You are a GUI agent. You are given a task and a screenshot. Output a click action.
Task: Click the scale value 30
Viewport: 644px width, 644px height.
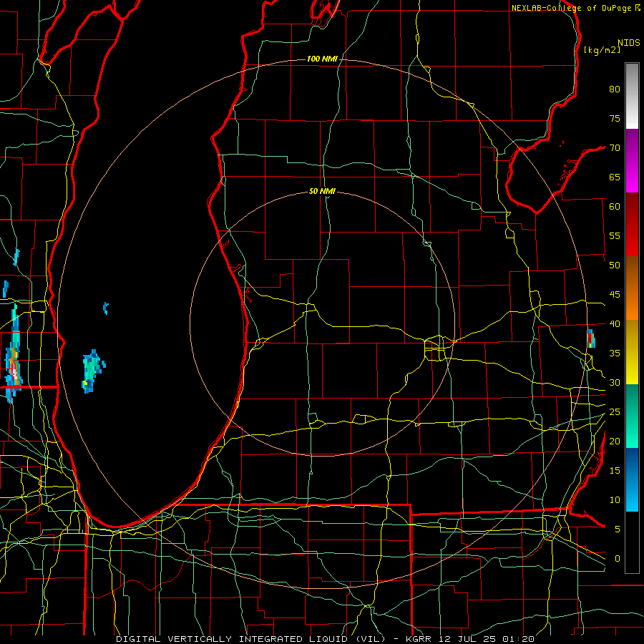click(615, 382)
